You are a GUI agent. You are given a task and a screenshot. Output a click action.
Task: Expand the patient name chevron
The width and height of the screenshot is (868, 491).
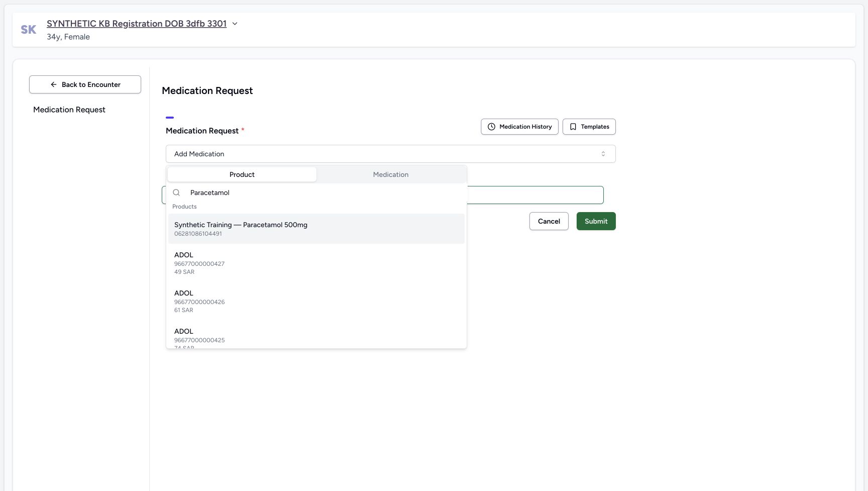pos(235,24)
